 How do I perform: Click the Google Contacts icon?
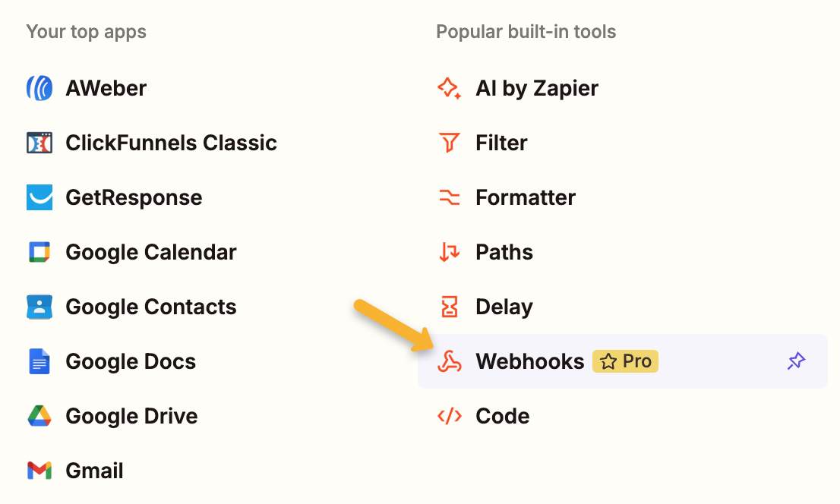tap(39, 307)
